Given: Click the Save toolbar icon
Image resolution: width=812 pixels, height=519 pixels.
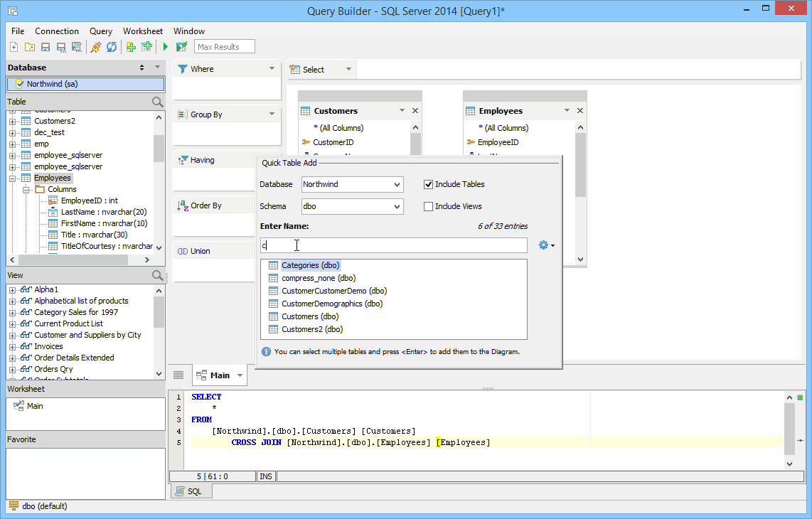Looking at the screenshot, I should pos(46,47).
